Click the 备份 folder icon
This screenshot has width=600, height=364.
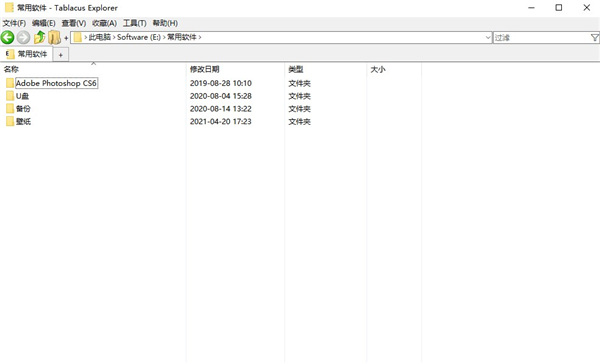(x=10, y=109)
